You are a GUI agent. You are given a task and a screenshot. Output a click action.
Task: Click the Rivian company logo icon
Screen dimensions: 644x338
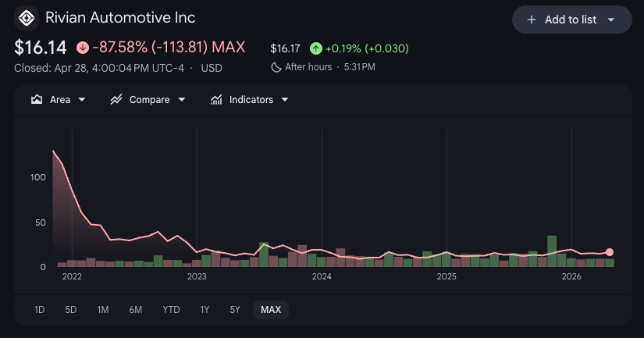tap(27, 17)
